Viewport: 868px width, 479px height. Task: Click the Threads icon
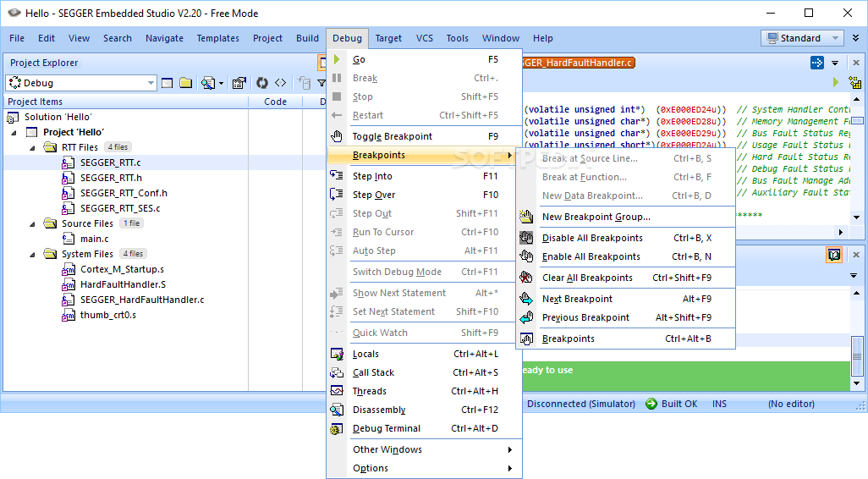337,391
